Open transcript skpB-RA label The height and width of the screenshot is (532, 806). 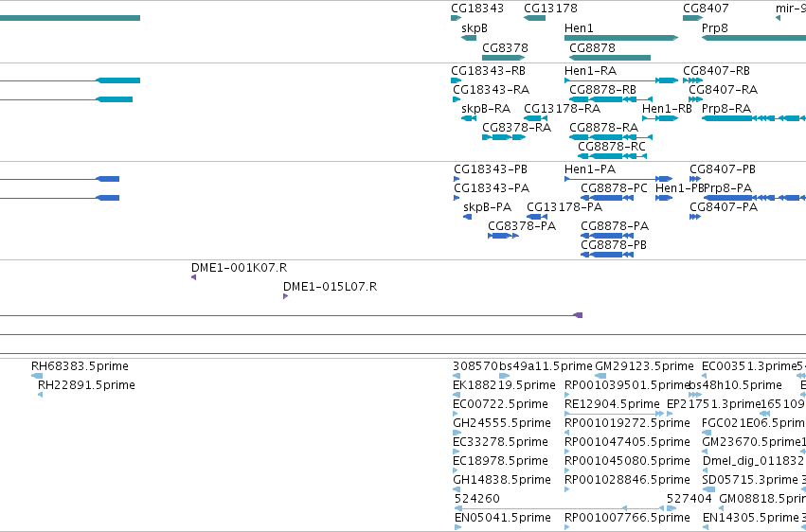click(x=486, y=108)
